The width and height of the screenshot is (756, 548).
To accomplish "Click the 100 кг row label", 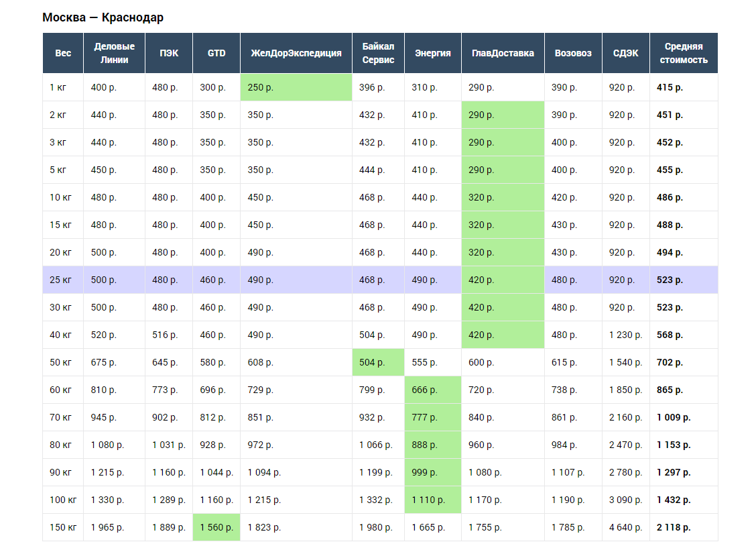I will pos(63,500).
